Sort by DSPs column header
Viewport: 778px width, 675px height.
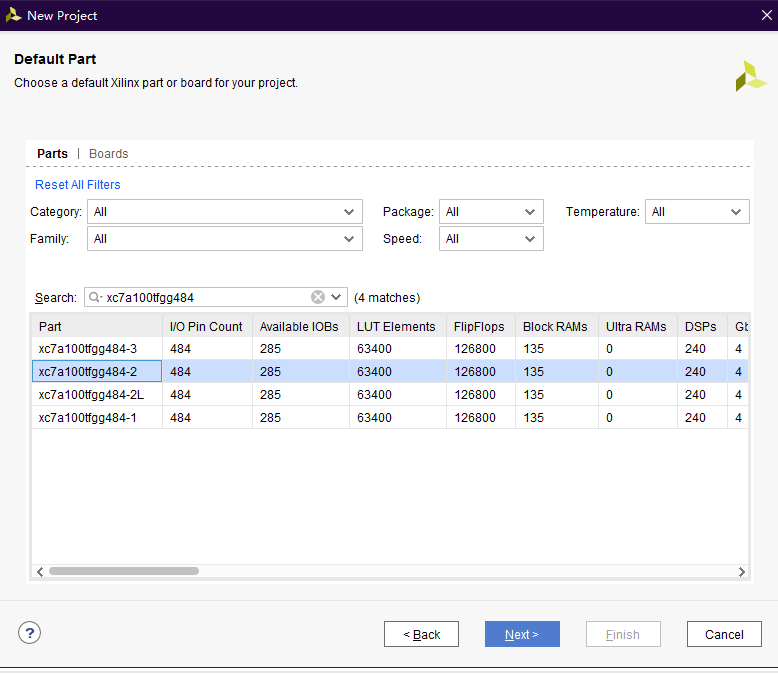pos(702,327)
